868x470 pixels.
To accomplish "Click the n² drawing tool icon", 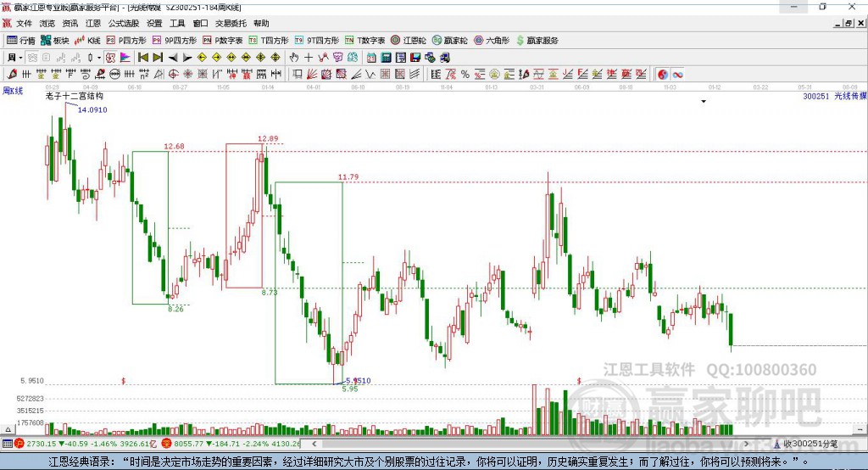I will point(144,75).
